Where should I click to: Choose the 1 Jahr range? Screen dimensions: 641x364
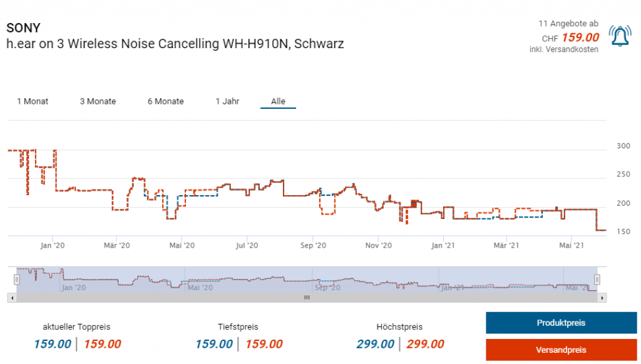227,101
